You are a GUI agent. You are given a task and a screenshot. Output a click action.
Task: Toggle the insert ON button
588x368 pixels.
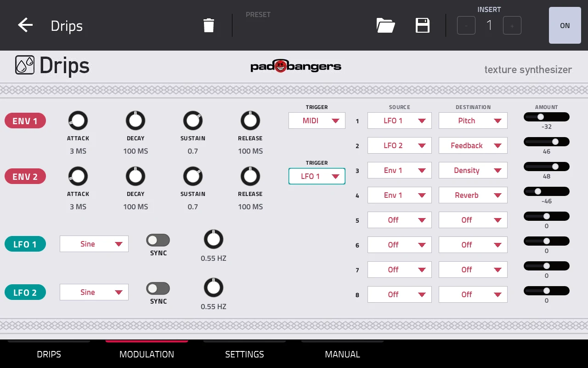565,25
